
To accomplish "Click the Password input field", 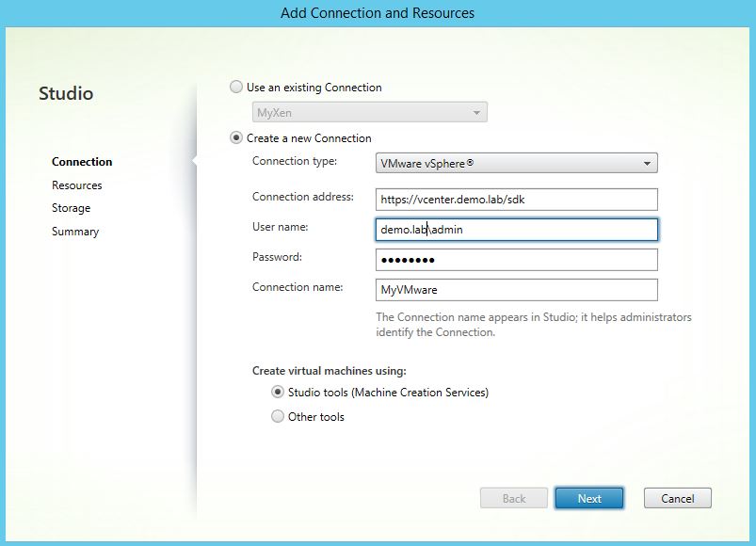I will click(516, 260).
